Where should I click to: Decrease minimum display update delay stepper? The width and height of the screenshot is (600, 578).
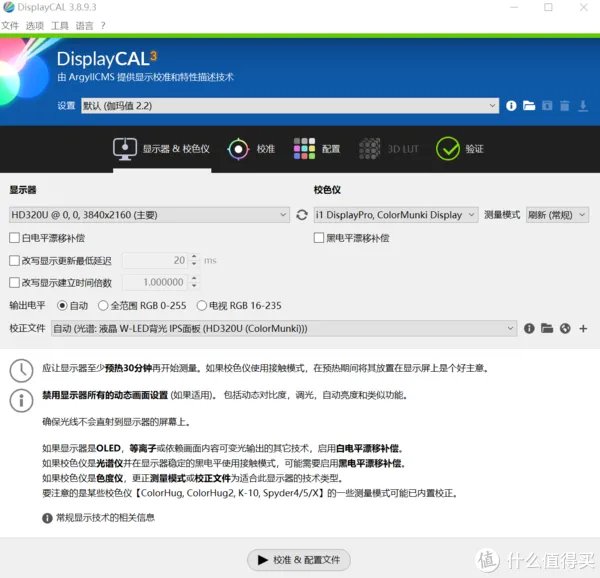(x=194, y=264)
